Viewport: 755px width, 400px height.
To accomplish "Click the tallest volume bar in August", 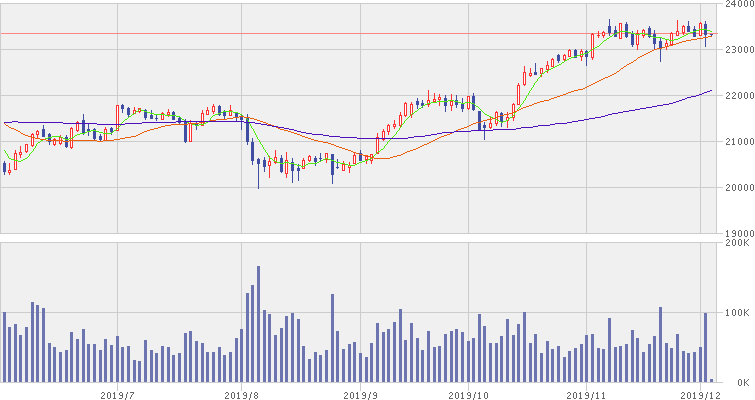I will (258, 324).
